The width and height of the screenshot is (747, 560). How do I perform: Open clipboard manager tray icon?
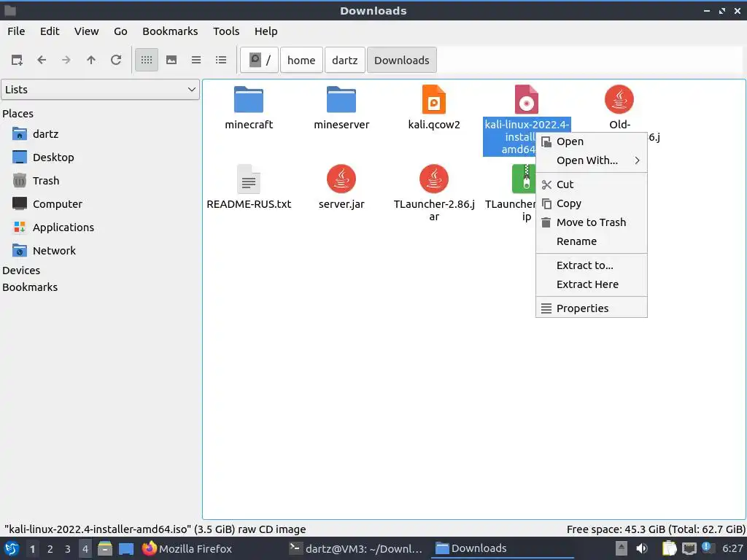tap(669, 548)
